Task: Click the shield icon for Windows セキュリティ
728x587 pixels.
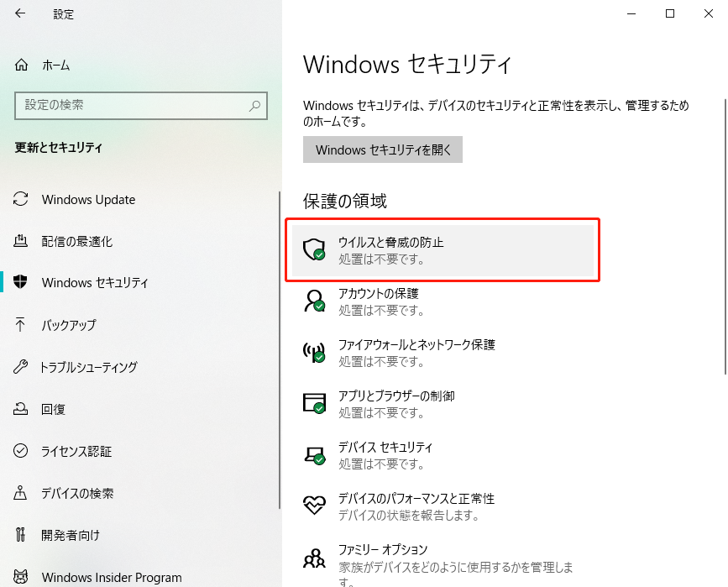Action: pyautogui.click(x=20, y=282)
